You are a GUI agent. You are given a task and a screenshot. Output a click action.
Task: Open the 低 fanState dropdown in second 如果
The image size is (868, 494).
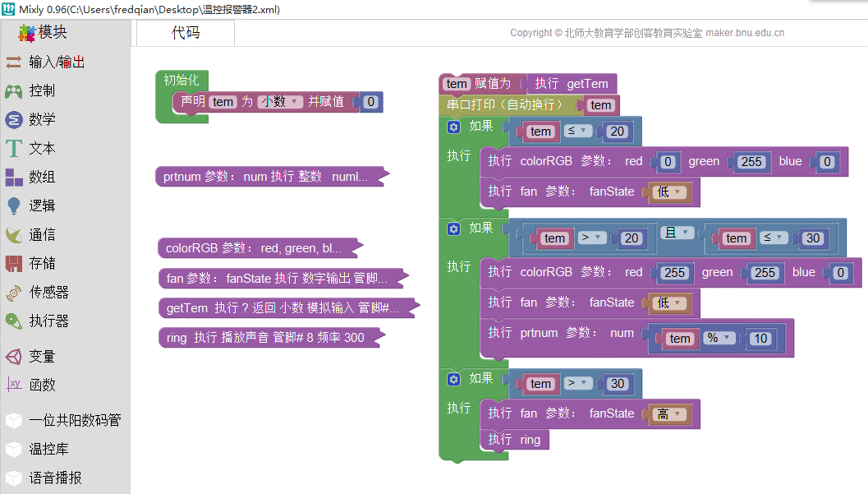[670, 303]
